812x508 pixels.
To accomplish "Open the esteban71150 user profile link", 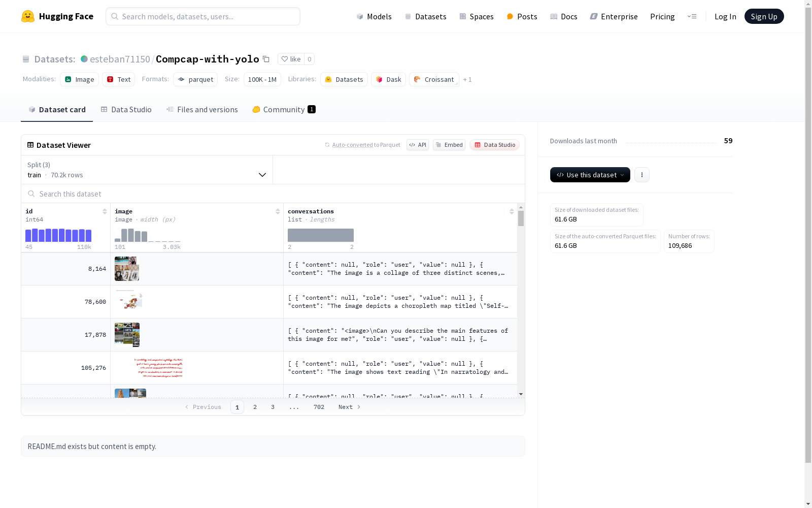I will pyautogui.click(x=120, y=59).
